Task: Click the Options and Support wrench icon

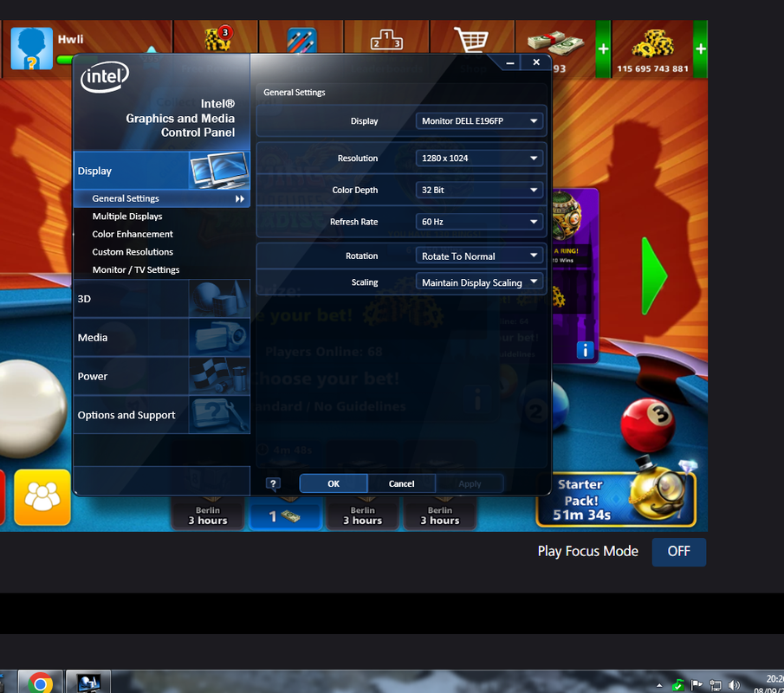Action: (x=219, y=415)
